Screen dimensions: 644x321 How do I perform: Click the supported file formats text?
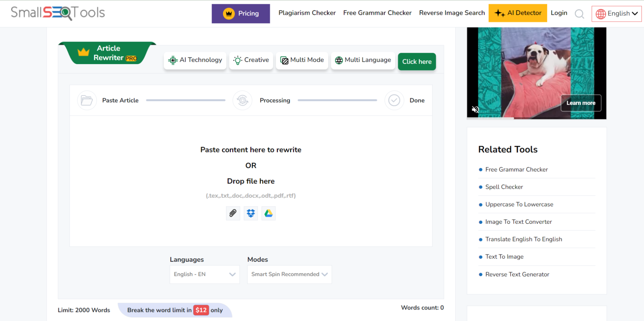tap(251, 195)
